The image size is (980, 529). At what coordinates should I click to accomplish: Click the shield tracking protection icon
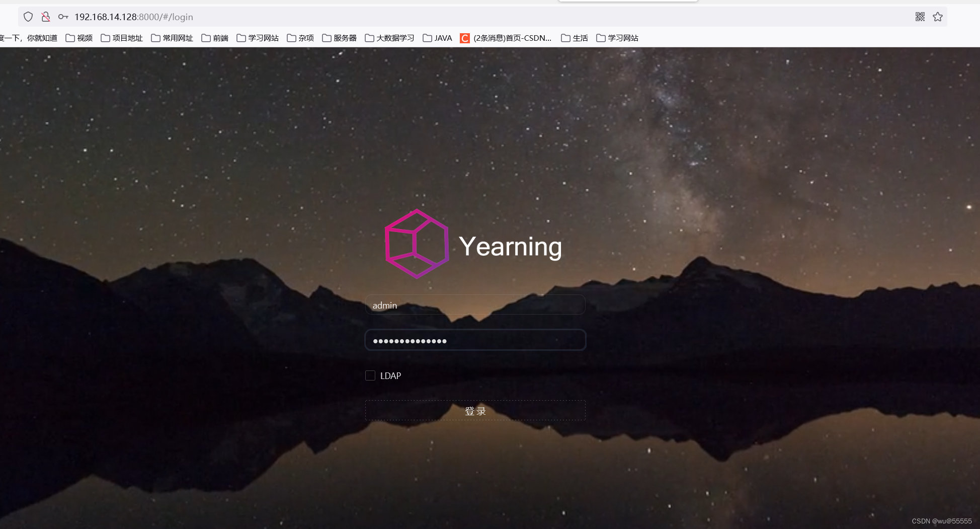(28, 17)
